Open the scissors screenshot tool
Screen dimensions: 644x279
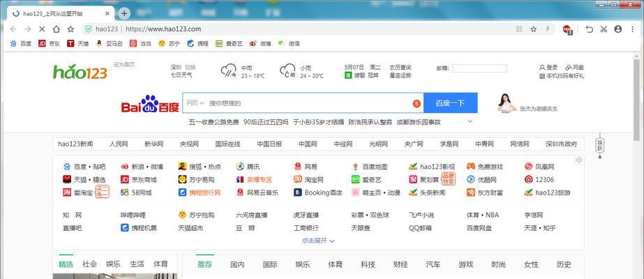[604, 29]
